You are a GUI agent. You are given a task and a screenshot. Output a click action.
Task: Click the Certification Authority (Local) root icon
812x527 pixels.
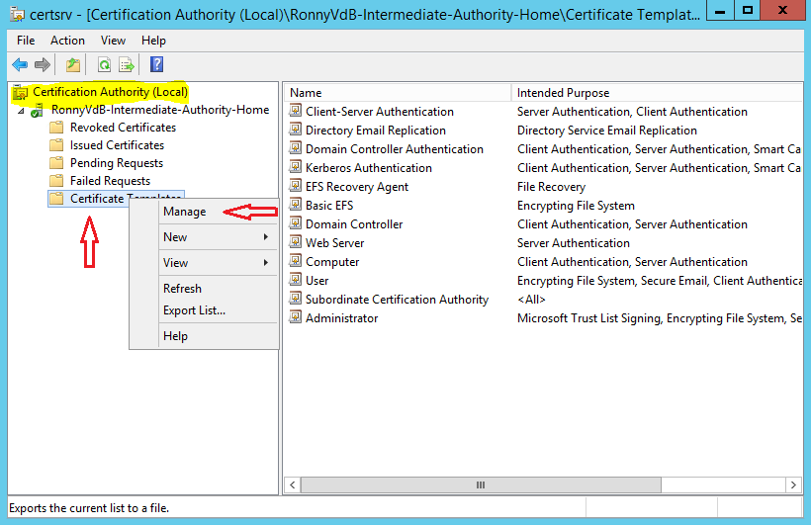click(20, 92)
